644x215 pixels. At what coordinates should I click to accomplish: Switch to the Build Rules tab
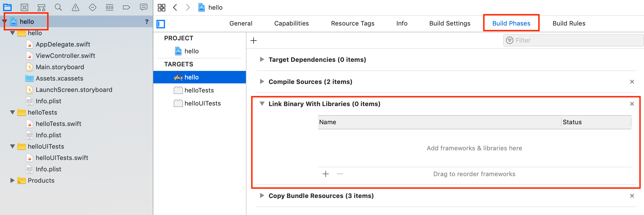tap(569, 23)
